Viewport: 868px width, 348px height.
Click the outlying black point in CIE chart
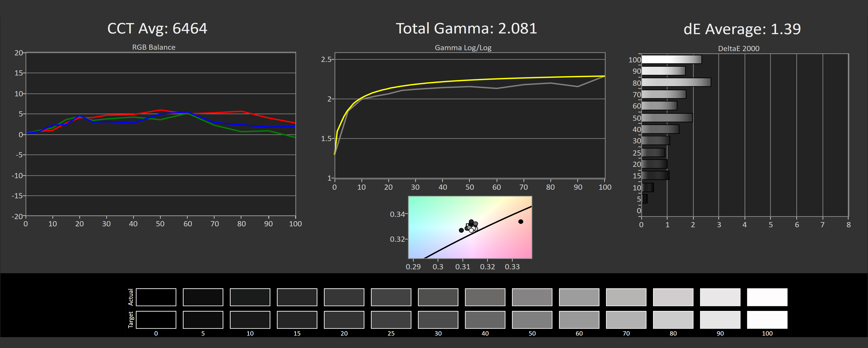(x=521, y=222)
